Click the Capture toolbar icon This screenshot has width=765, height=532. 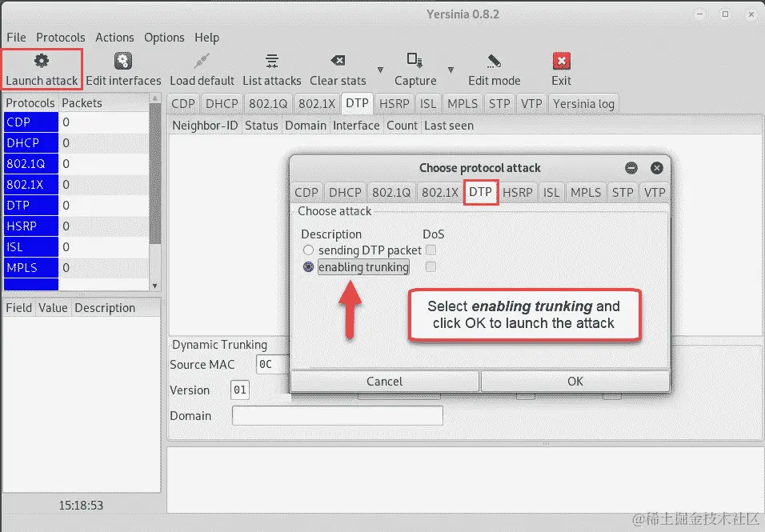pyautogui.click(x=415, y=61)
